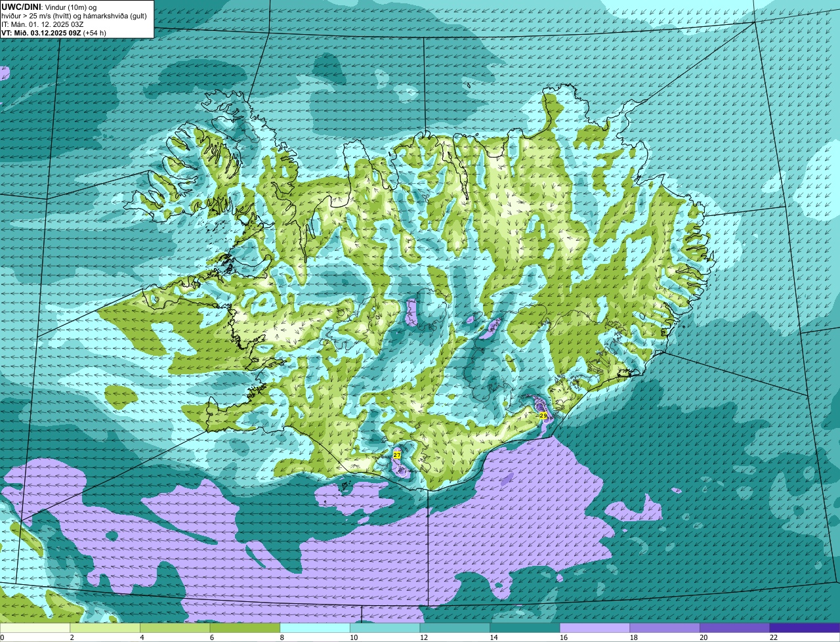Click the "VT: Mið. 03.12.2025 09Z" valid time

point(41,32)
